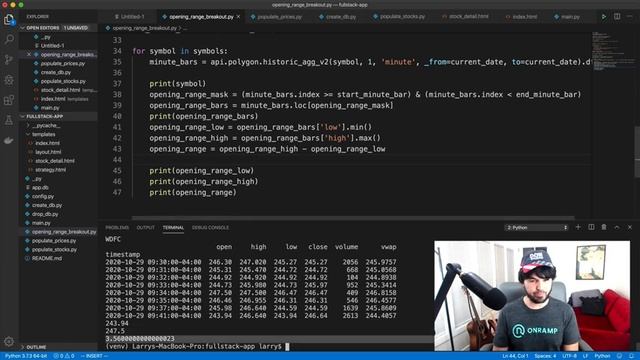640x360 pixels.
Task: Place cursor on empty line 44 in editor
Action: [361, 160]
